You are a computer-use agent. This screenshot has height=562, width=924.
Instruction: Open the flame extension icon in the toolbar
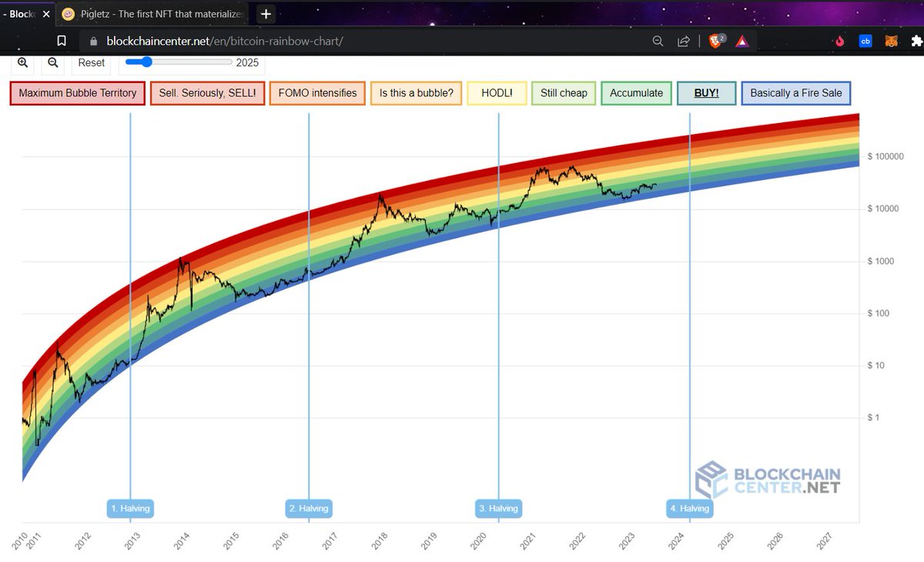click(841, 41)
